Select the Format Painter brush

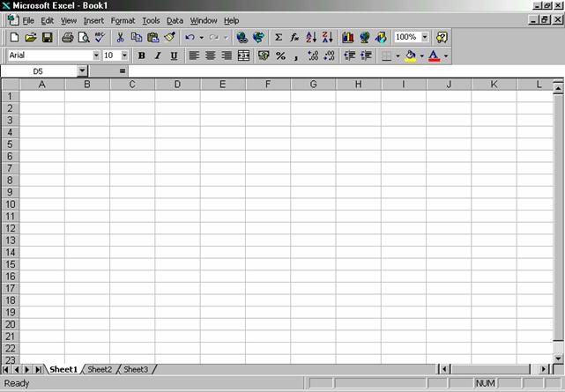coord(169,38)
